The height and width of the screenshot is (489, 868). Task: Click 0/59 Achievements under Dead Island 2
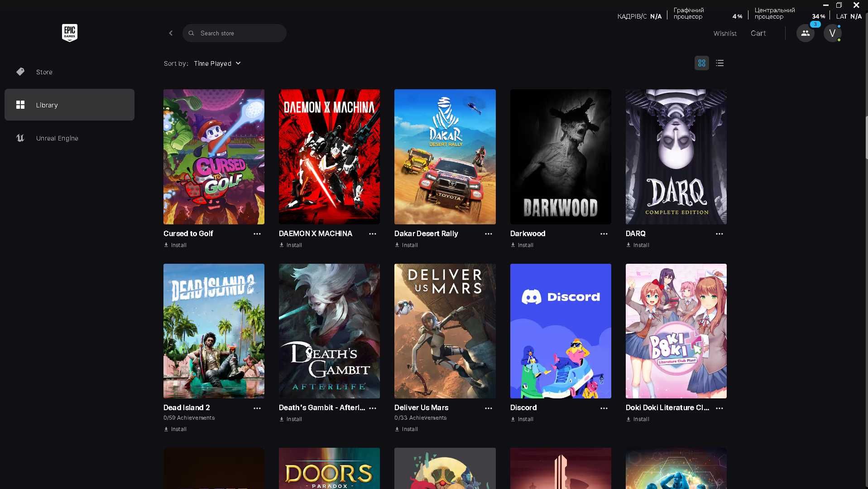point(189,418)
